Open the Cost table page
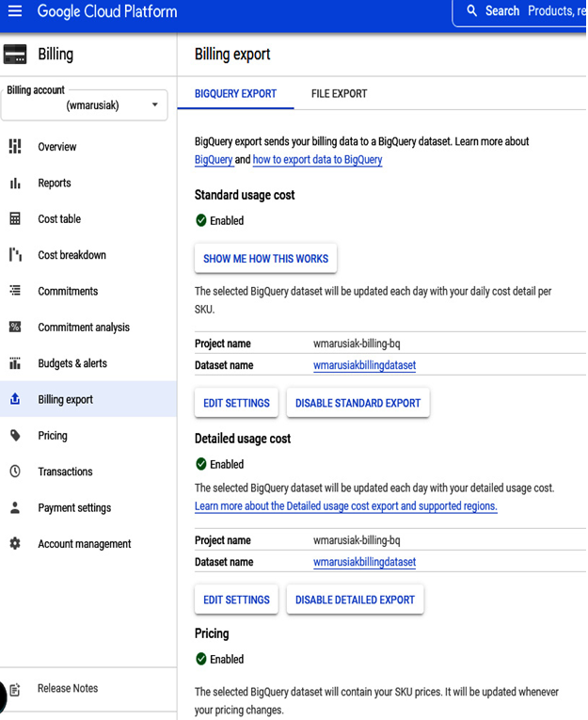 click(x=88, y=218)
